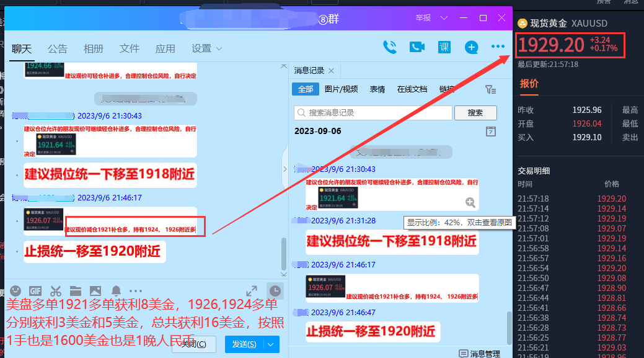Click the magnifier zoom icon on the 1921.64 image
Image resolution: width=644 pixels, height=358 pixels.
[470, 202]
